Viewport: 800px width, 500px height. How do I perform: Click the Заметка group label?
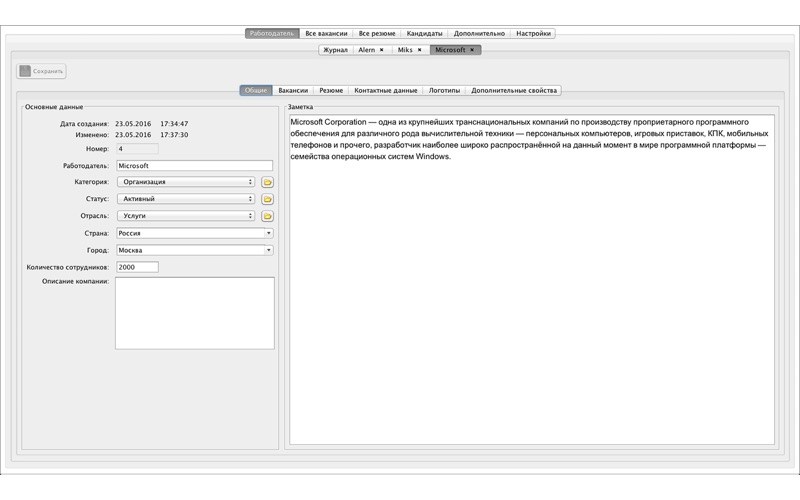click(301, 107)
